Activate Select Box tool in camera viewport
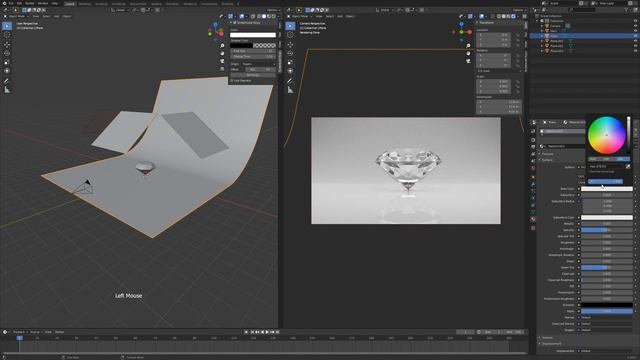This screenshot has width=640, height=360. [290, 26]
